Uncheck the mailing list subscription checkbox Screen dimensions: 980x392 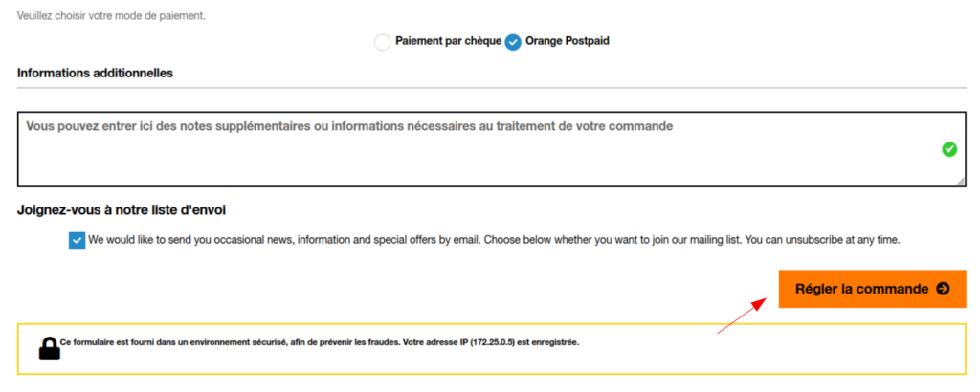77,240
